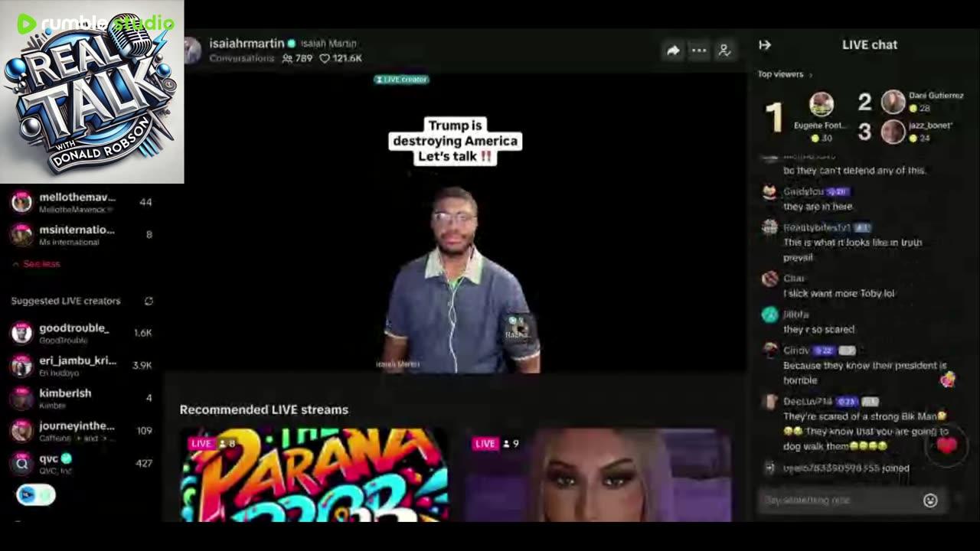Click the share arrow icon
Image resolution: width=980 pixels, height=551 pixels.
click(673, 51)
